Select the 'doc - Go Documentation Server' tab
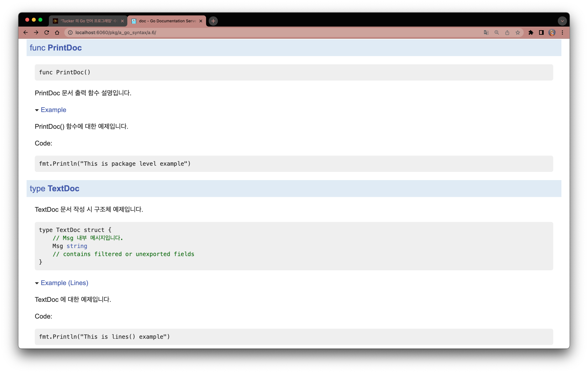Viewport: 588px width, 373px height. coord(167,21)
